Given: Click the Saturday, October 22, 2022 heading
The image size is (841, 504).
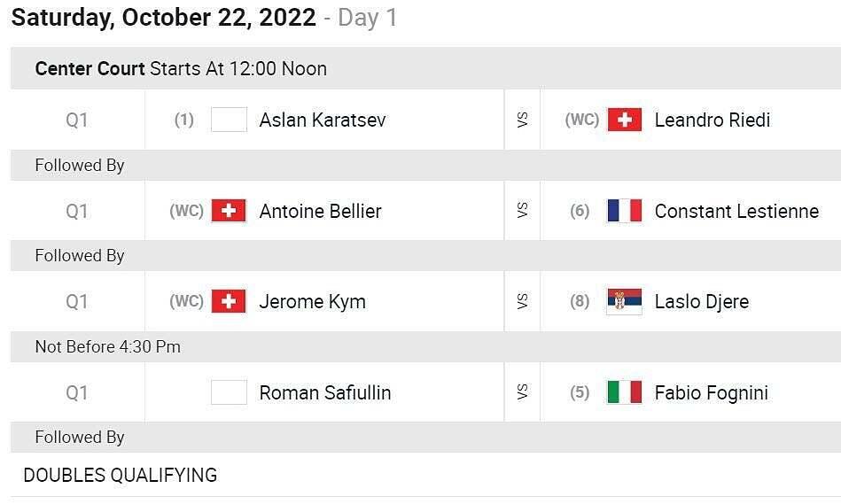Looking at the screenshot, I should coord(164,17).
